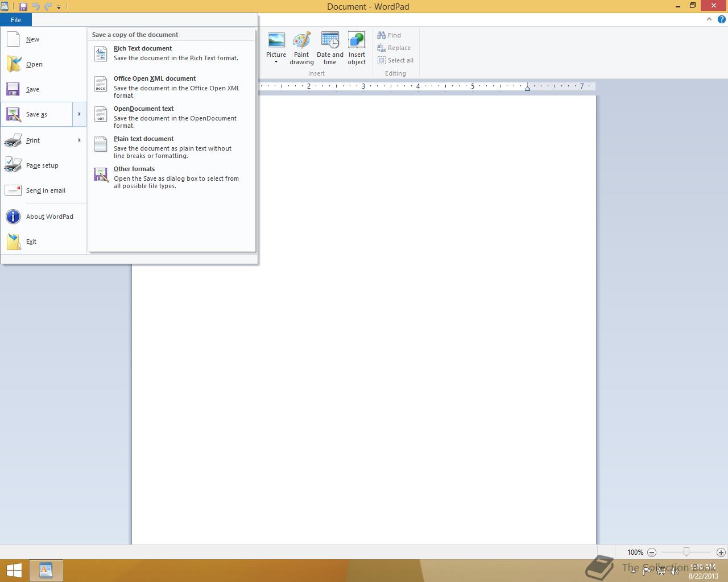The height and width of the screenshot is (582, 728).
Task: Click the File tab
Action: coord(16,20)
